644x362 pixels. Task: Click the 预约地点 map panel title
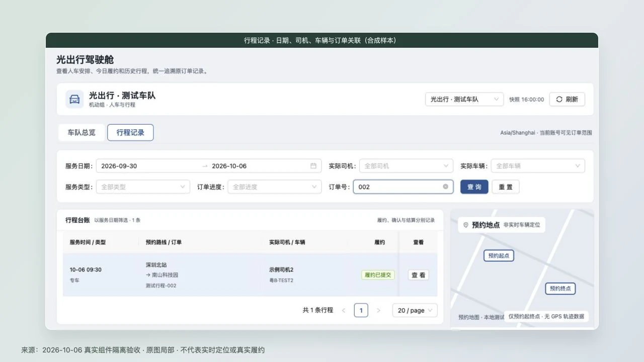point(486,225)
